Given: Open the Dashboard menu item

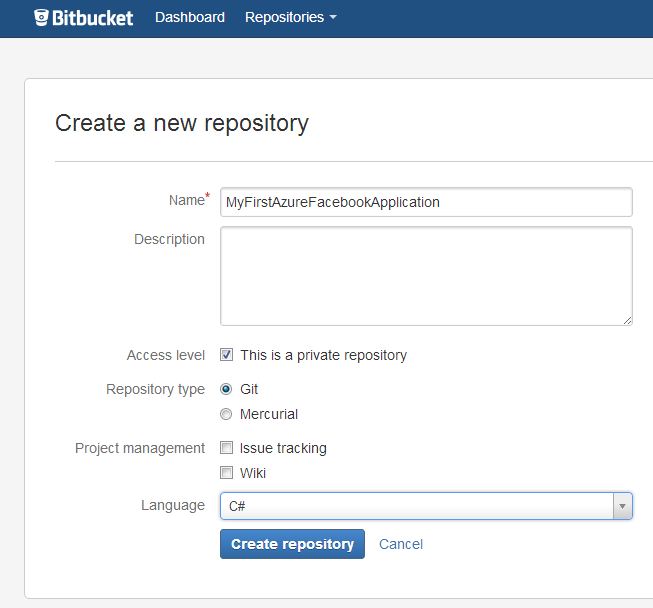Looking at the screenshot, I should coord(190,17).
